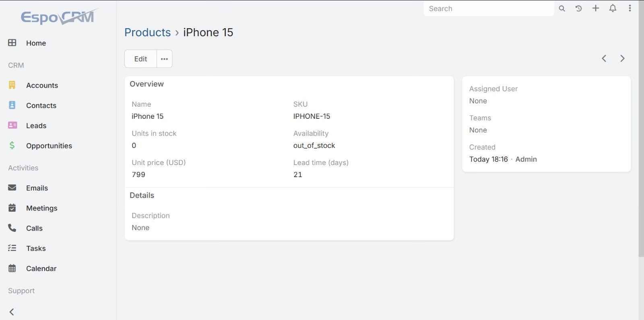Click the availability value out_of_stock
644x320 pixels.
click(314, 145)
